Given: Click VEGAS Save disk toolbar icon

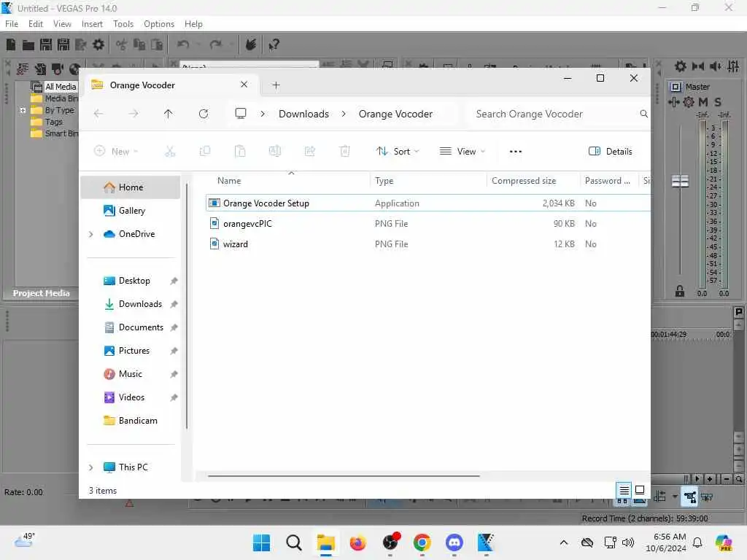Looking at the screenshot, I should [46, 44].
